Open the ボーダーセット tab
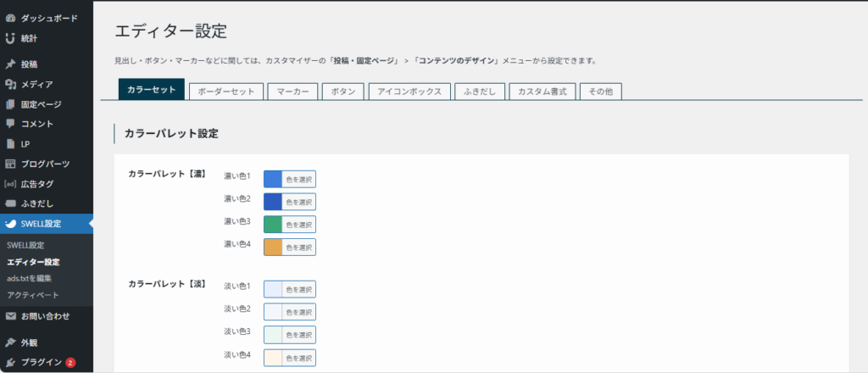Viewport: 868px width, 373px height. (225, 92)
